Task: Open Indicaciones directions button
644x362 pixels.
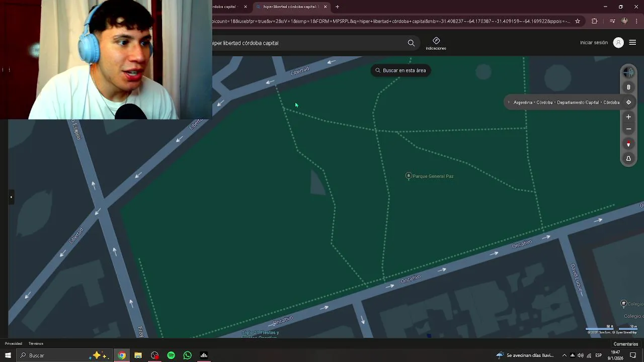Action: click(436, 44)
